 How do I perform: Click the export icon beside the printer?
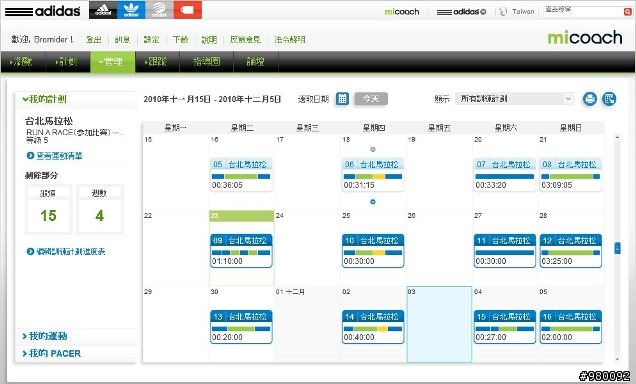pyautogui.click(x=609, y=99)
